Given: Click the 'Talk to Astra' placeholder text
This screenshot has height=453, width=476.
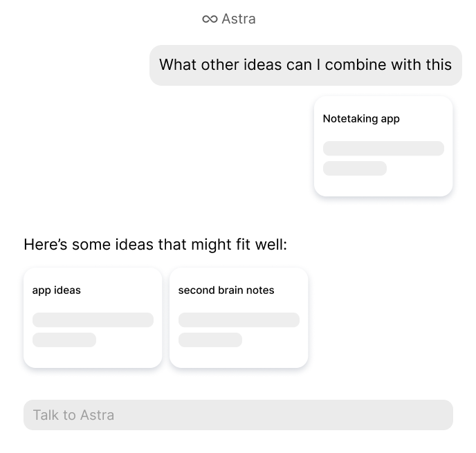Looking at the screenshot, I should click(73, 415).
